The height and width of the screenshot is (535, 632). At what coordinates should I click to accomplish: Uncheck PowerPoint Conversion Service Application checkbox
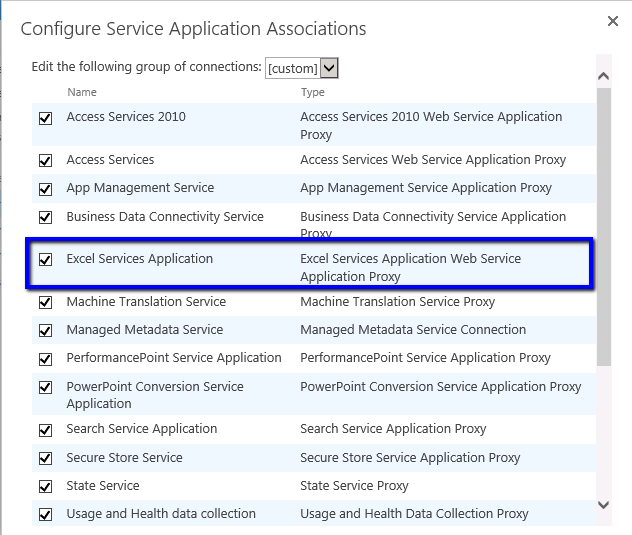tap(46, 387)
